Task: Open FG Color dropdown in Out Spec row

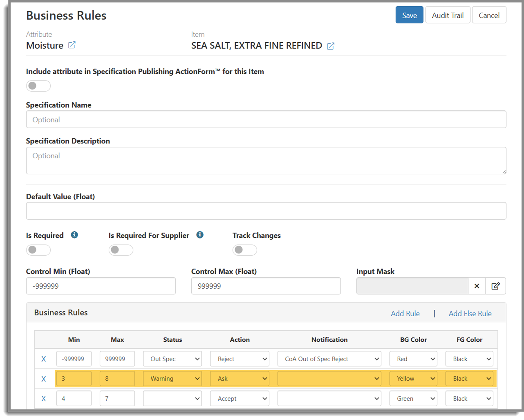Action: (x=469, y=359)
